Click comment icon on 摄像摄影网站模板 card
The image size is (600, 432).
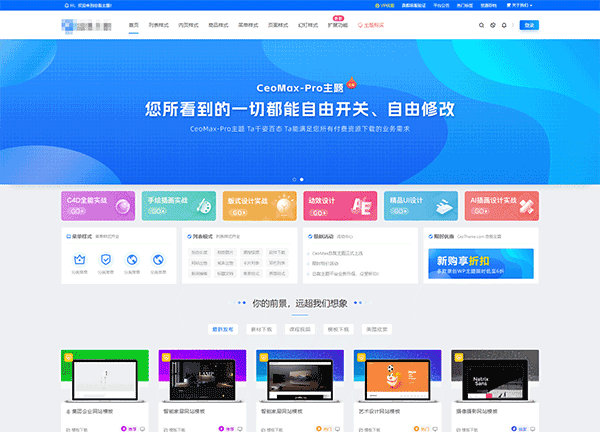click(533, 429)
